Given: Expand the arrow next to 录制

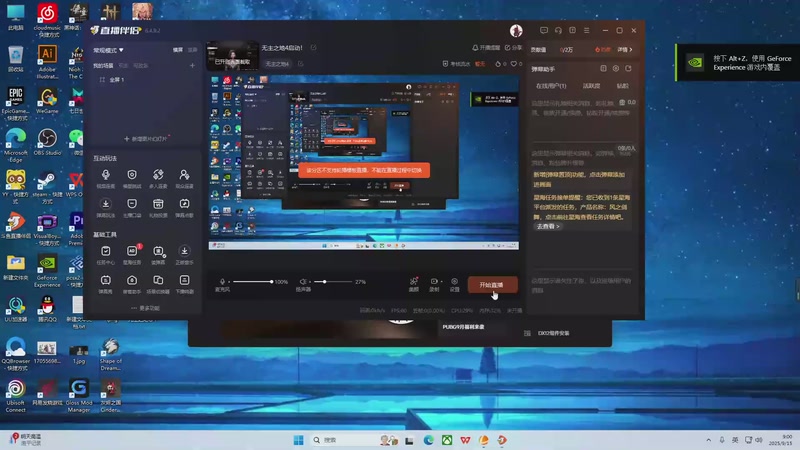Looking at the screenshot, I should [x=441, y=281].
